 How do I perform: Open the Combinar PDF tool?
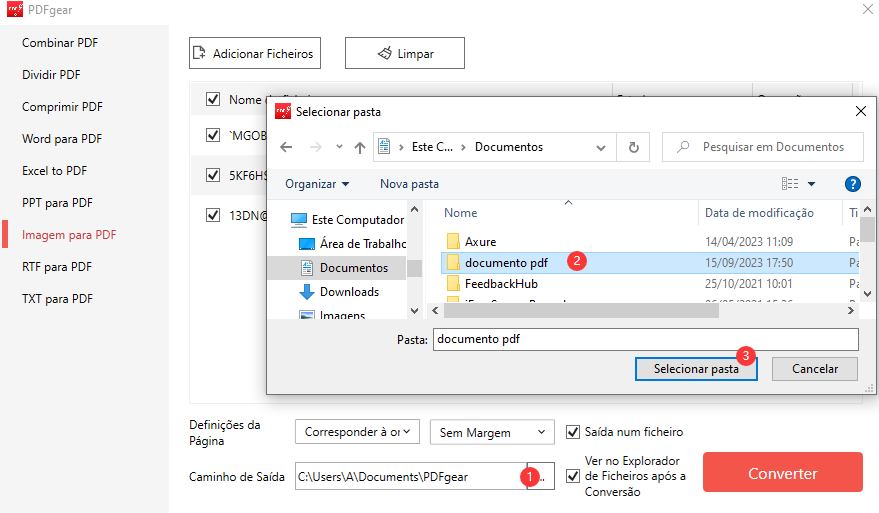tap(60, 43)
